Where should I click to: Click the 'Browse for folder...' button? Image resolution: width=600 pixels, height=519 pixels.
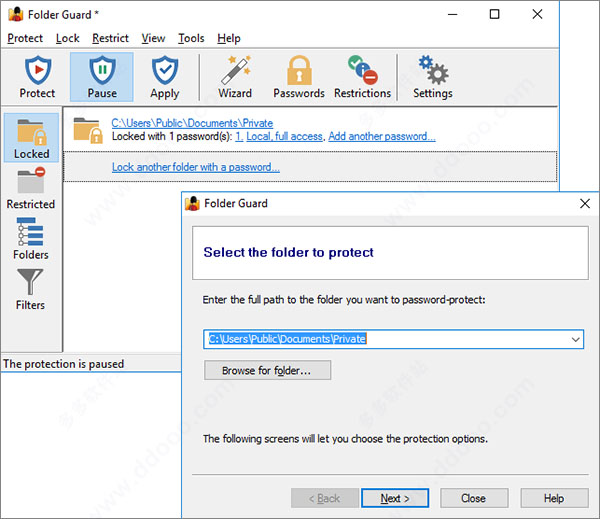267,370
